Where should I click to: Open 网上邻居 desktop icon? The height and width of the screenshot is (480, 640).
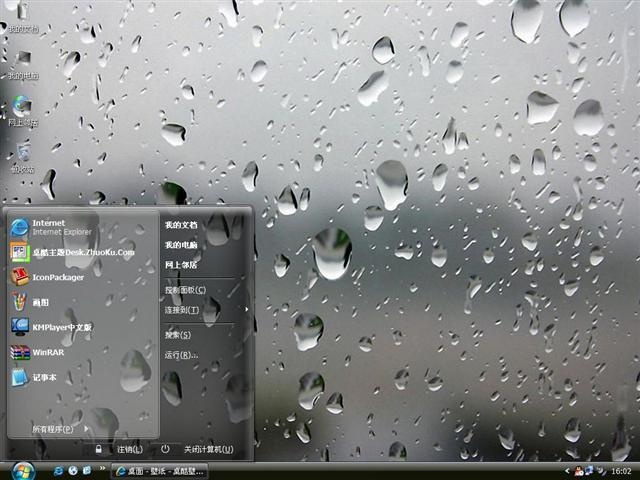click(x=23, y=111)
